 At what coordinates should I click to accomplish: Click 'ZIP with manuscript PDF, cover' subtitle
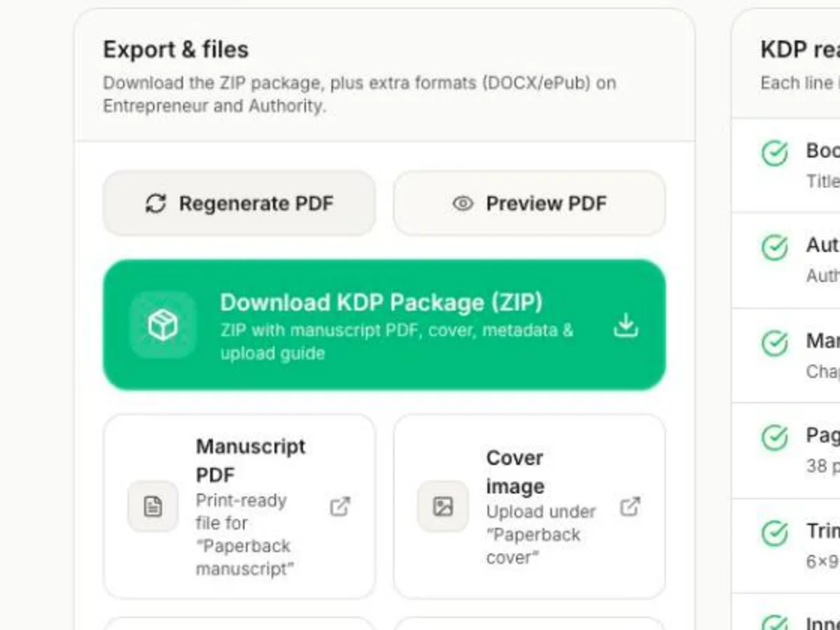[x=397, y=342]
